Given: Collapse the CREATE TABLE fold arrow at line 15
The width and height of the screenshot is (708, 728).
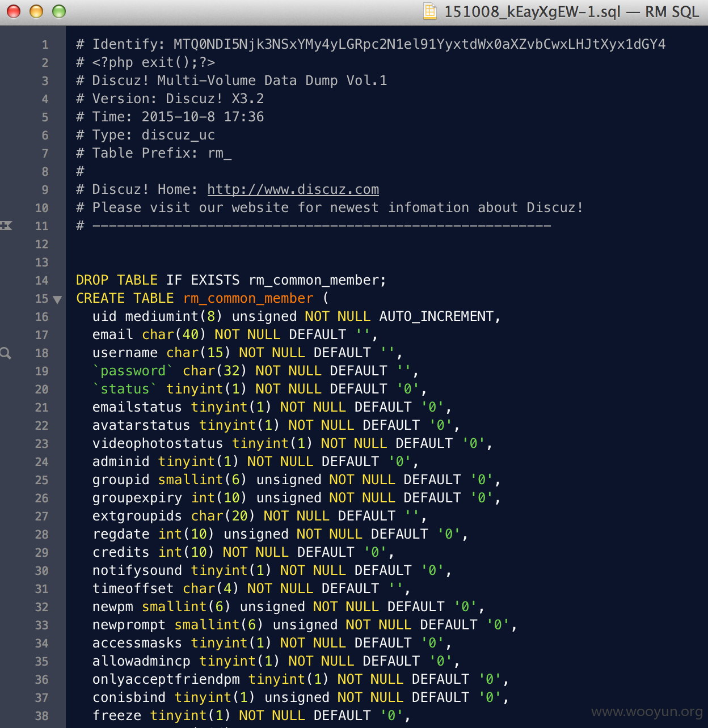Looking at the screenshot, I should (x=57, y=299).
